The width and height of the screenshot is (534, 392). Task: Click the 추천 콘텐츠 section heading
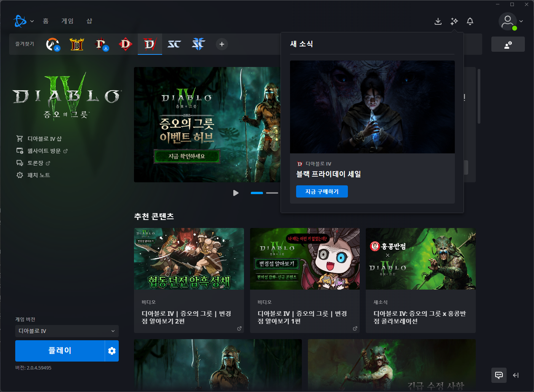[154, 216]
